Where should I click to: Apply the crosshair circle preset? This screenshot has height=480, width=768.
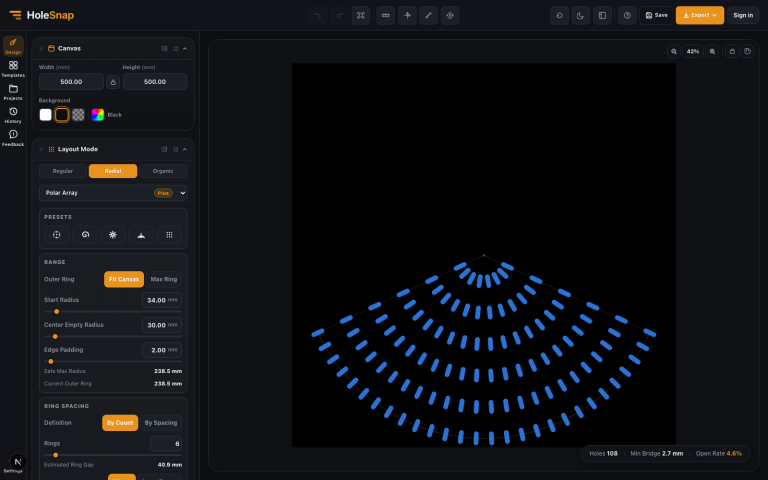pos(57,235)
